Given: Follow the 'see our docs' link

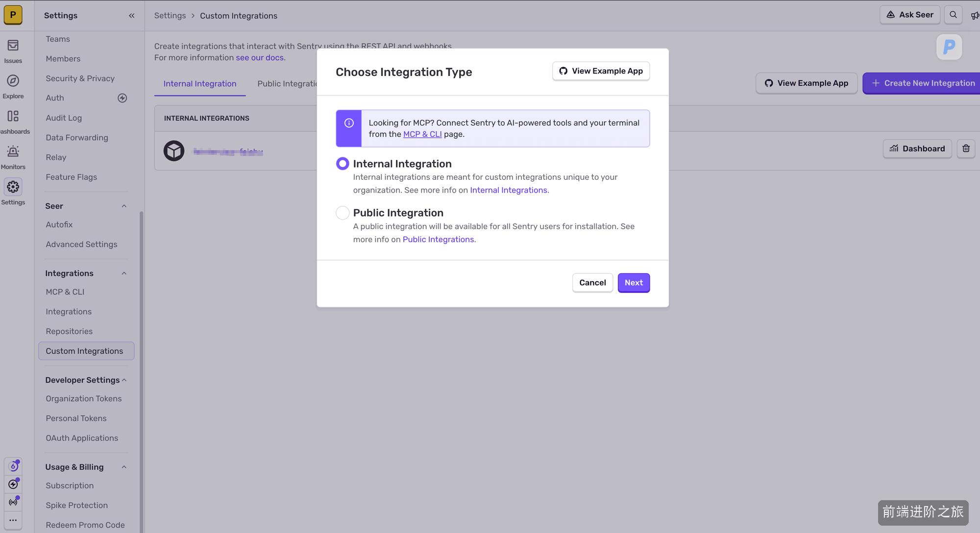Looking at the screenshot, I should pos(260,58).
